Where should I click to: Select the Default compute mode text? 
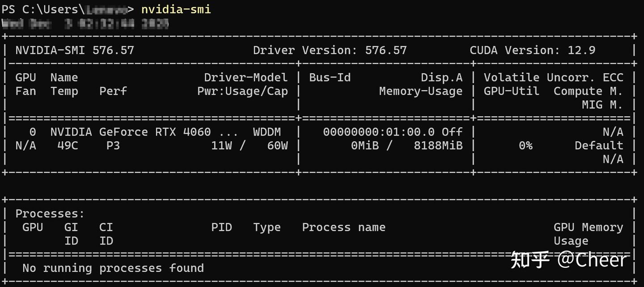(598, 145)
